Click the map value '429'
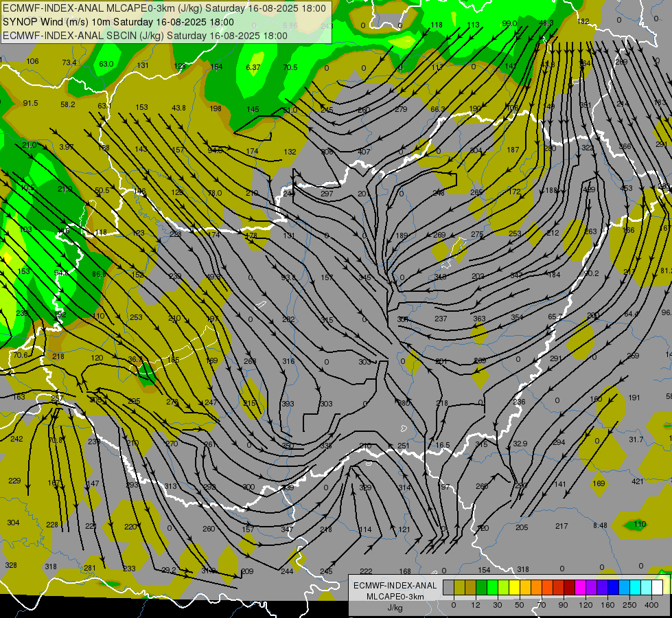 point(589,190)
